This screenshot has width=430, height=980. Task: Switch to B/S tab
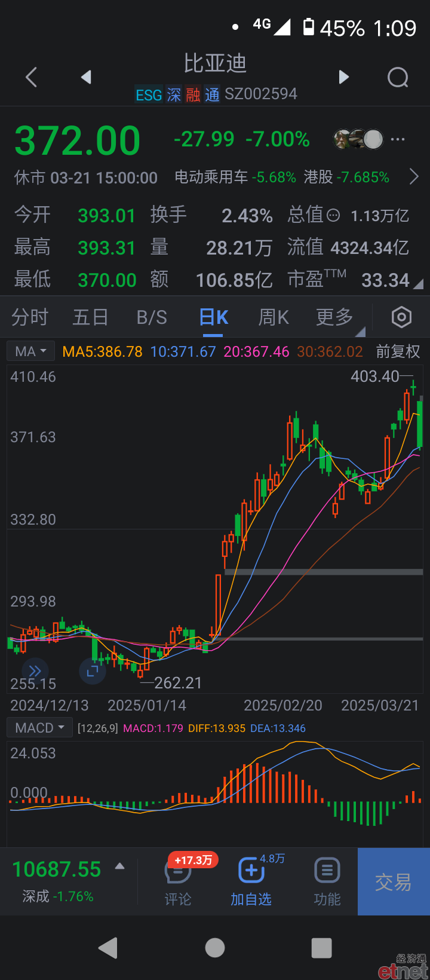tap(152, 317)
